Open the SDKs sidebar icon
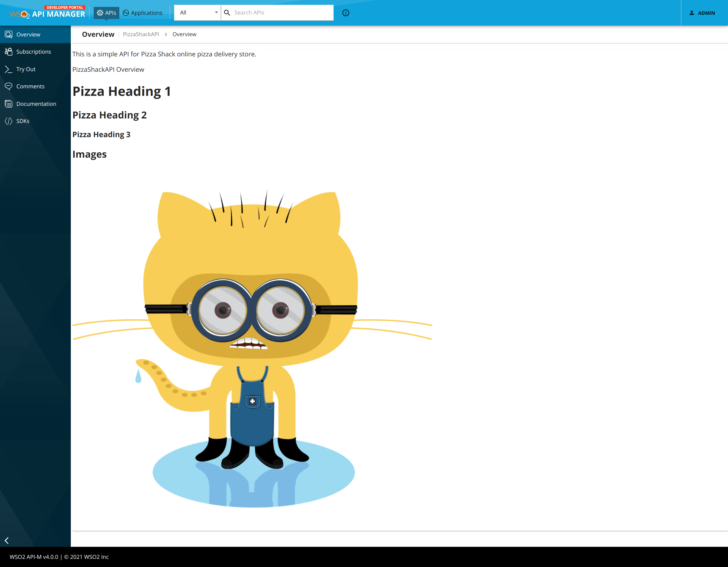The height and width of the screenshot is (567, 728). [x=9, y=121]
